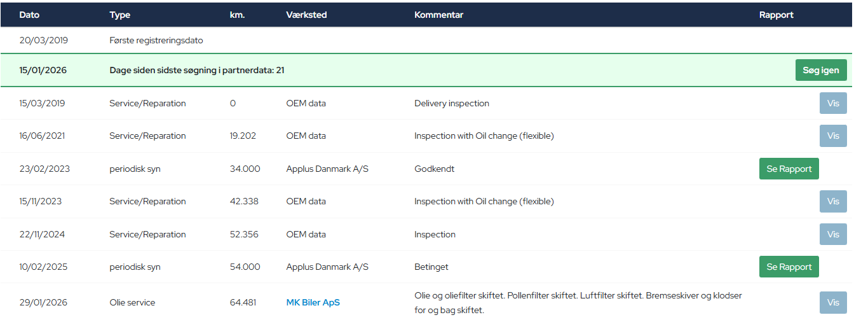Open Se Rapport for the 23/02/2023 periodisk syn
The height and width of the screenshot is (322, 868).
pos(789,169)
